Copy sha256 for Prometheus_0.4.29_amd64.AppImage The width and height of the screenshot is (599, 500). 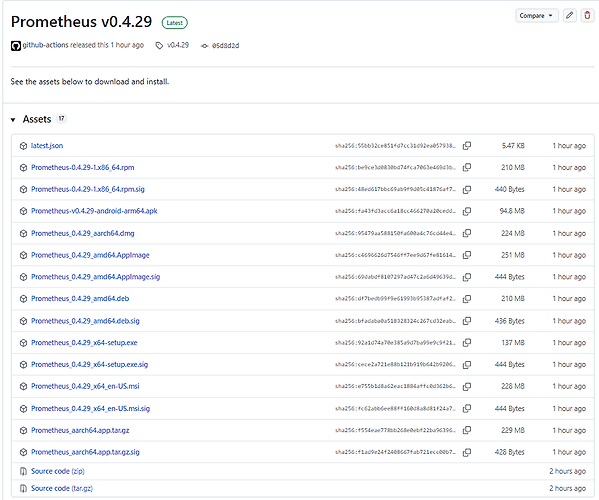[466, 255]
